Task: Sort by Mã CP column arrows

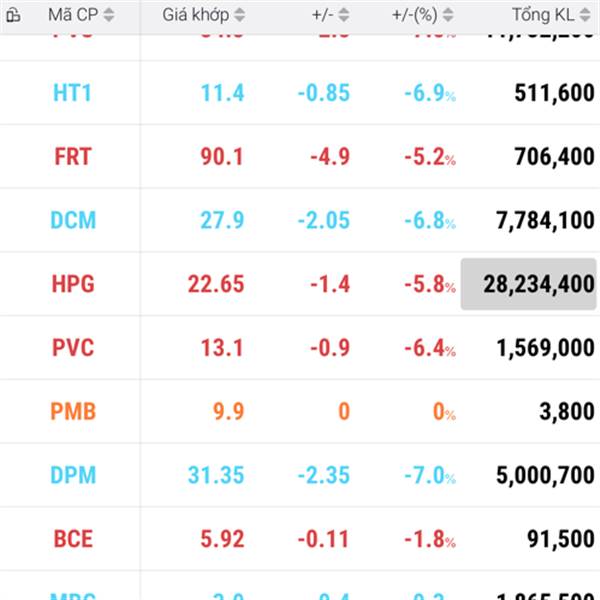Action: [109, 15]
